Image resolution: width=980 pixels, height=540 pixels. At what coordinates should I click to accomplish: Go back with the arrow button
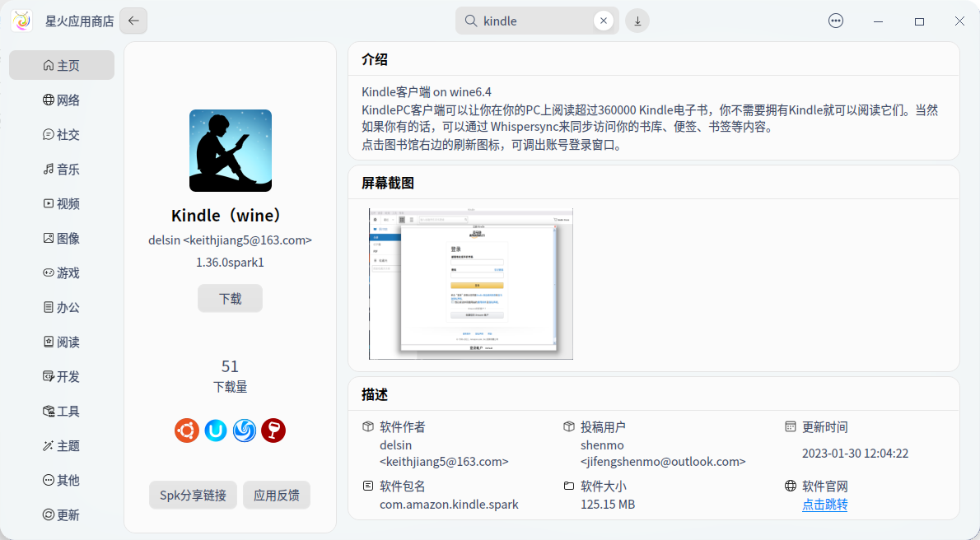tap(133, 21)
